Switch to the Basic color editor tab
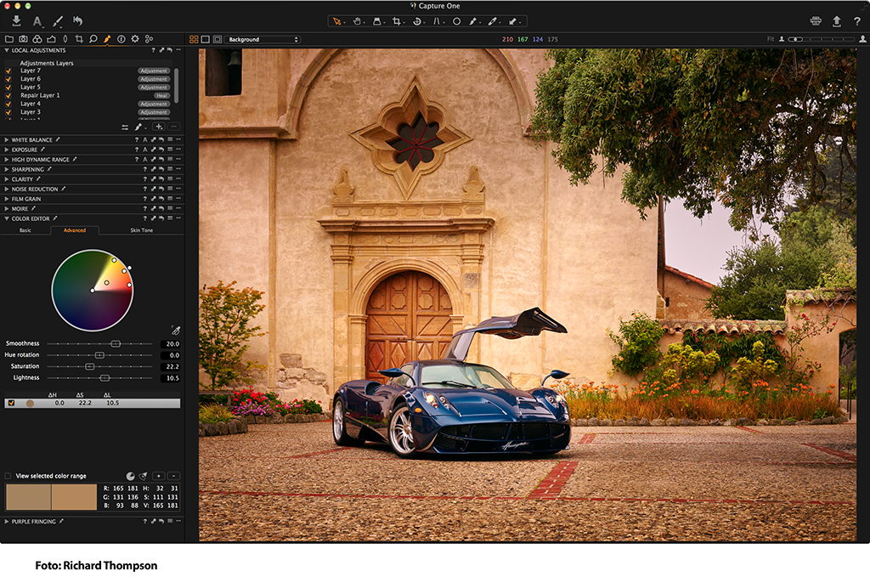 click(25, 230)
